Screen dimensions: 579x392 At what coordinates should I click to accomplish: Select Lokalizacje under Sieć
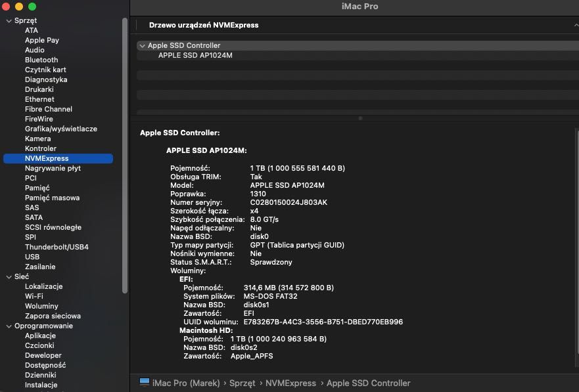pos(43,286)
